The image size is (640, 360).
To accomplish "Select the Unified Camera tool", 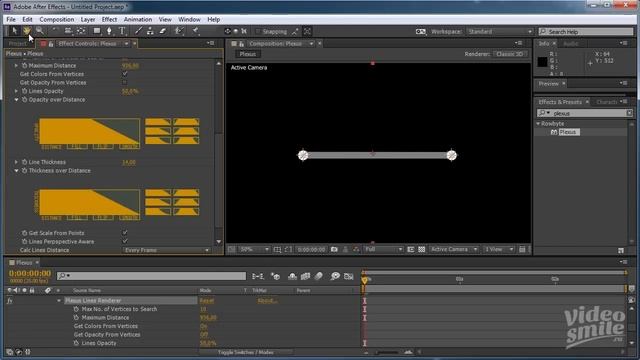I will [68, 31].
